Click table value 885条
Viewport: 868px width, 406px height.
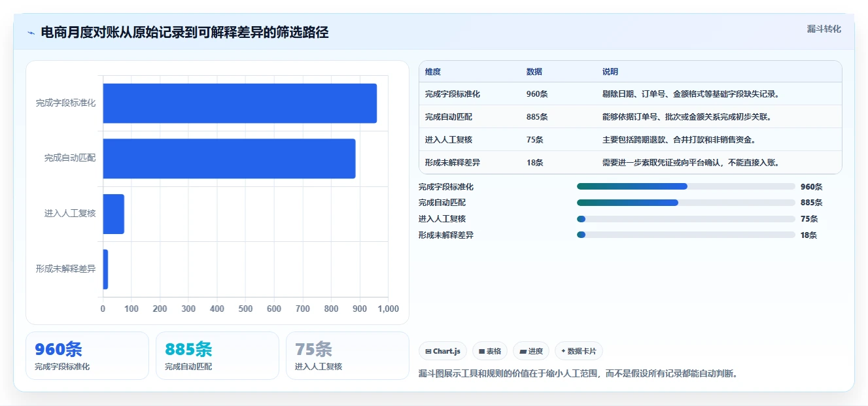tap(537, 117)
